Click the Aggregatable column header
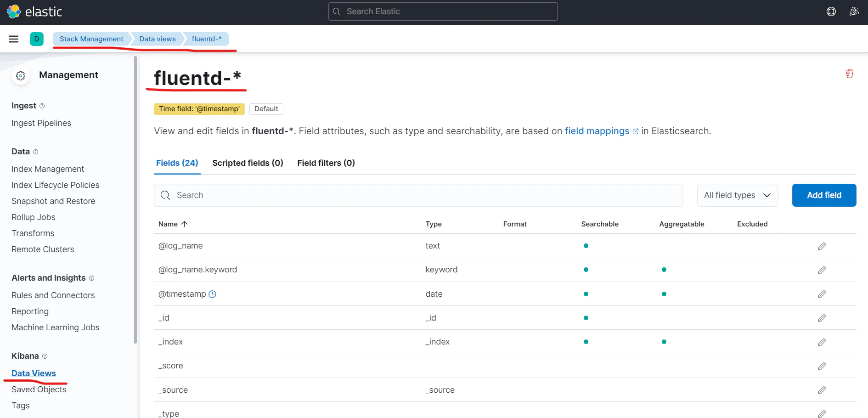Image resolution: width=868 pixels, height=418 pixels. (682, 224)
